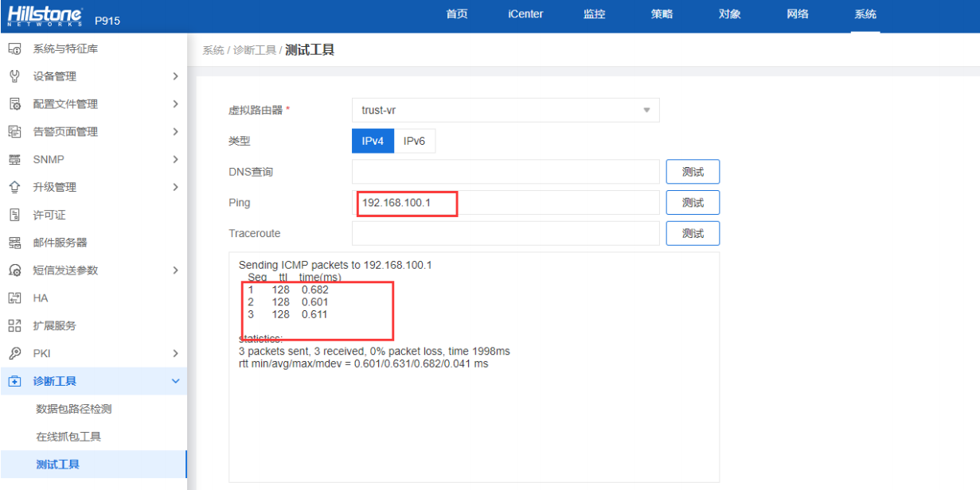Viewport: 980px width, 490px height.
Task: Click the HA sidebar icon
Action: pos(14,298)
